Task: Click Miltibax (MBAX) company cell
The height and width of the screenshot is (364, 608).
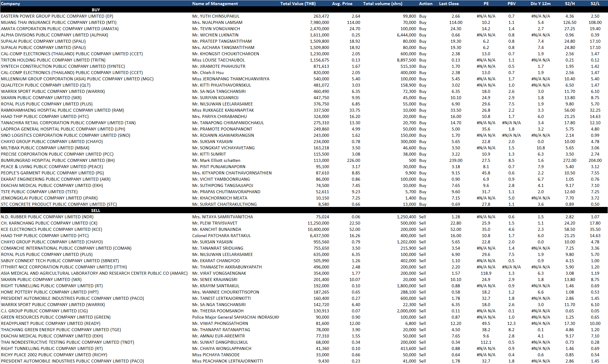Action: tap(45, 148)
